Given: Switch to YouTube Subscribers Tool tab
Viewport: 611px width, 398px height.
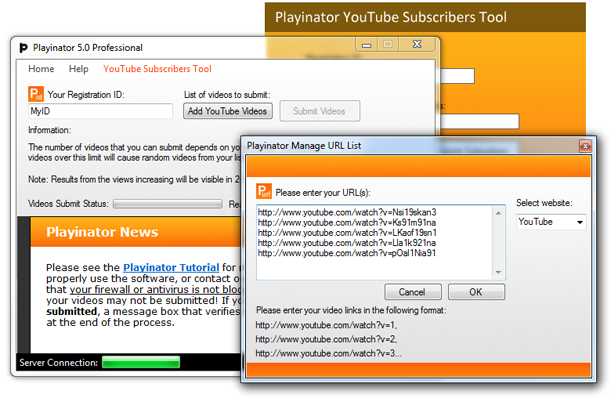Looking at the screenshot, I should 157,69.
